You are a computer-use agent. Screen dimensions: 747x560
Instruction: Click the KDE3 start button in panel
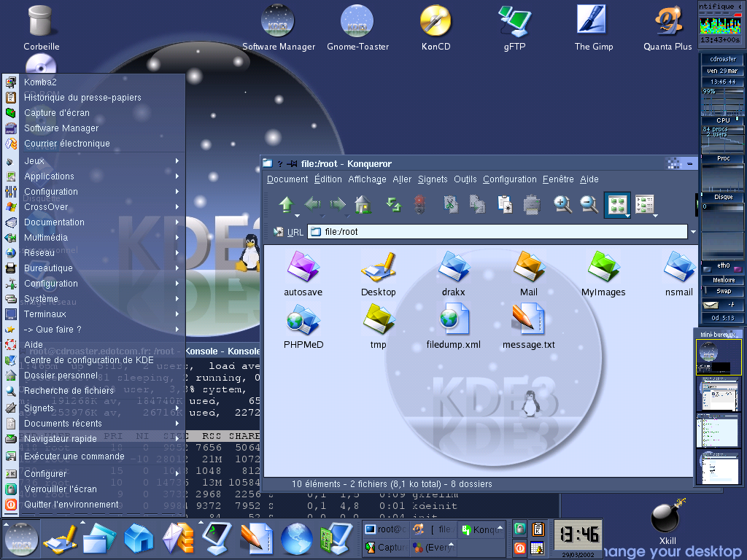(x=21, y=539)
